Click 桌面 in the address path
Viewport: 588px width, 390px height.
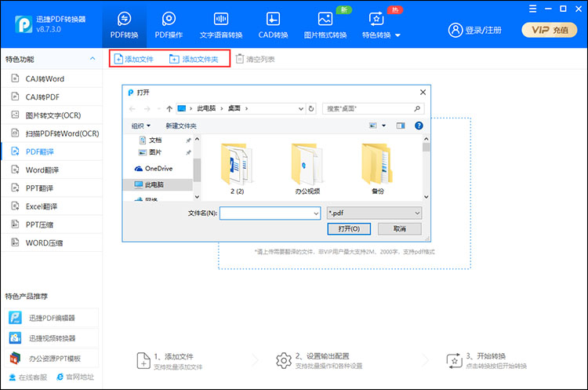pos(234,108)
